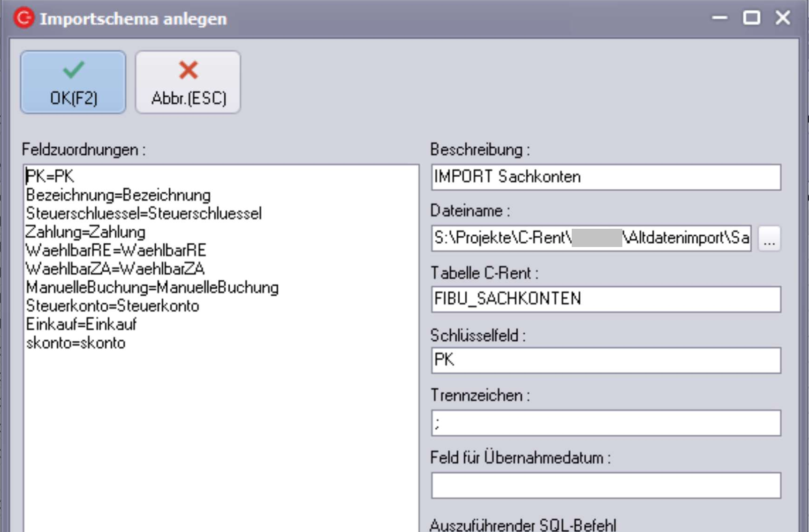Click the red app logo in title bar
This screenshot has width=809, height=532.
pos(24,18)
